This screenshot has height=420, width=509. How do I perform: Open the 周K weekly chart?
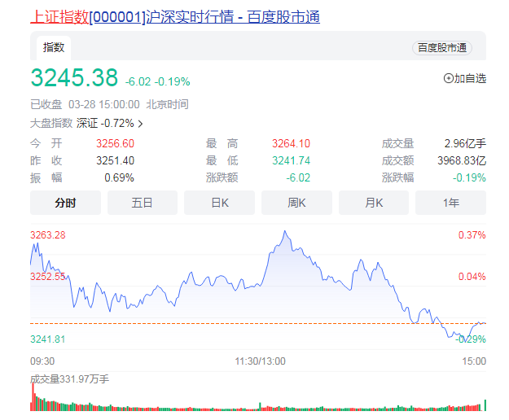coord(296,203)
